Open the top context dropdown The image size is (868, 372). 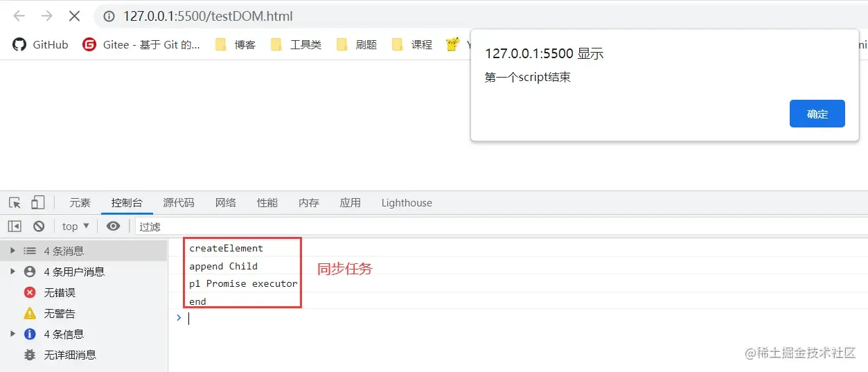(x=76, y=226)
